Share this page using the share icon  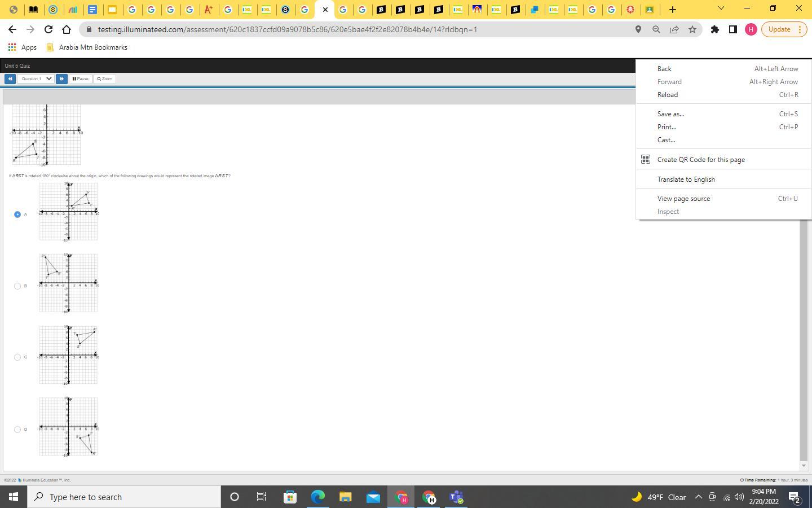(674, 29)
